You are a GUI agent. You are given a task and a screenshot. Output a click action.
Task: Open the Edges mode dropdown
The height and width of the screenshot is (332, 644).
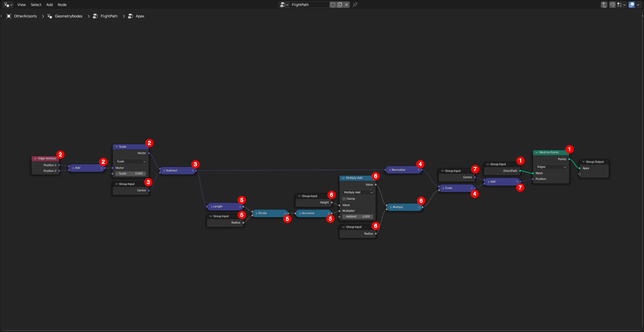click(x=551, y=167)
